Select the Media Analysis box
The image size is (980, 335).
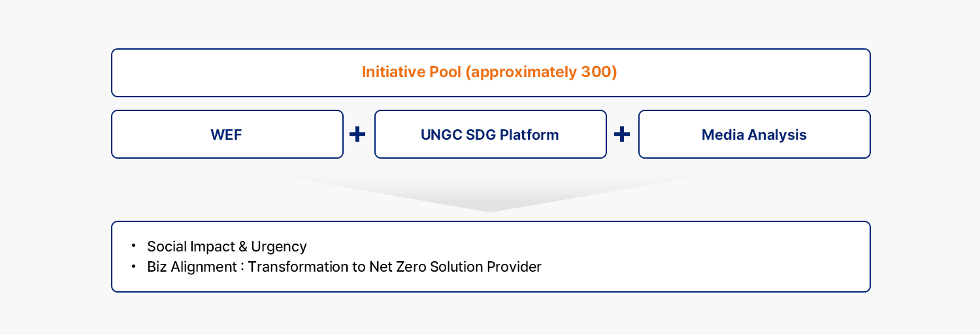(x=755, y=134)
